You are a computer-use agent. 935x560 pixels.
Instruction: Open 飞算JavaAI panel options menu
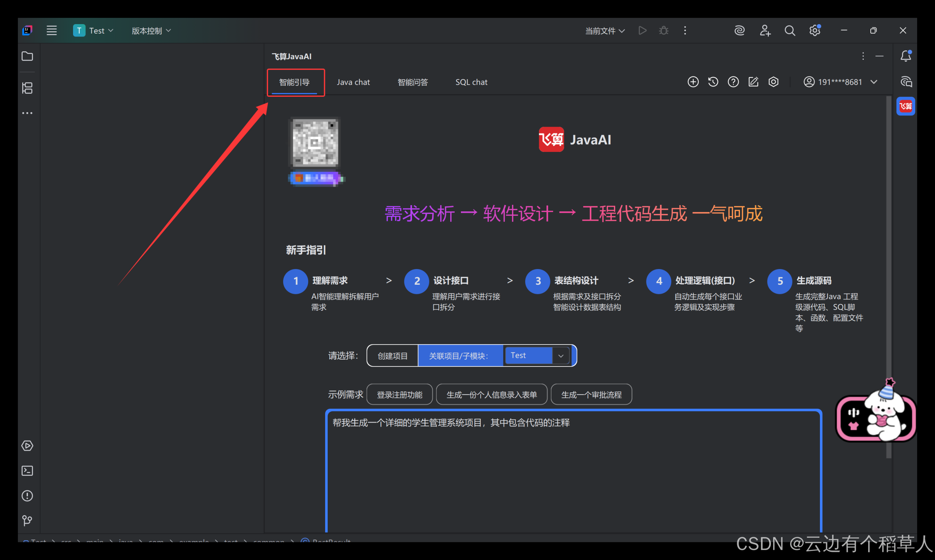click(863, 56)
